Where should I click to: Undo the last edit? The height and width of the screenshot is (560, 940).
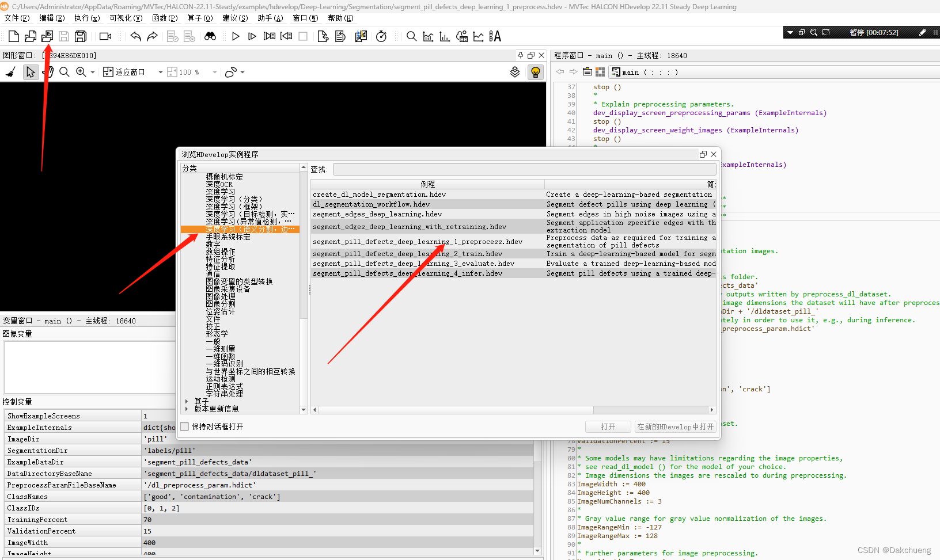135,36
